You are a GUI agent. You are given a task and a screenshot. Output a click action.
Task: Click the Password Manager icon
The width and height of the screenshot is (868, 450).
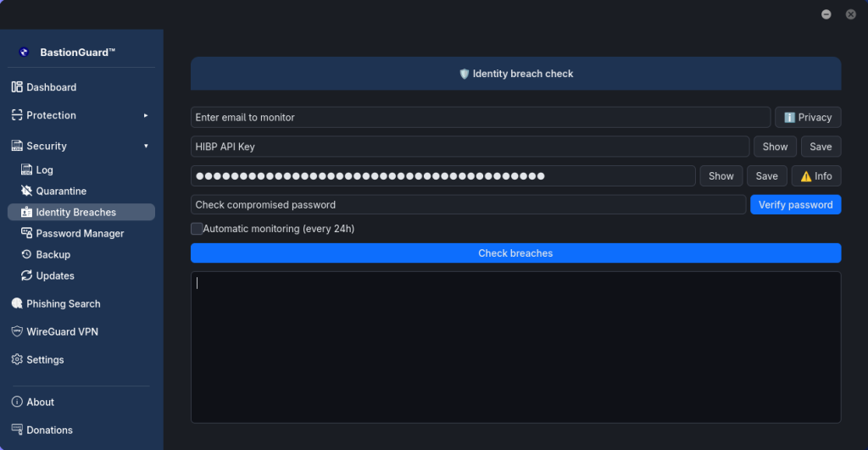click(26, 233)
